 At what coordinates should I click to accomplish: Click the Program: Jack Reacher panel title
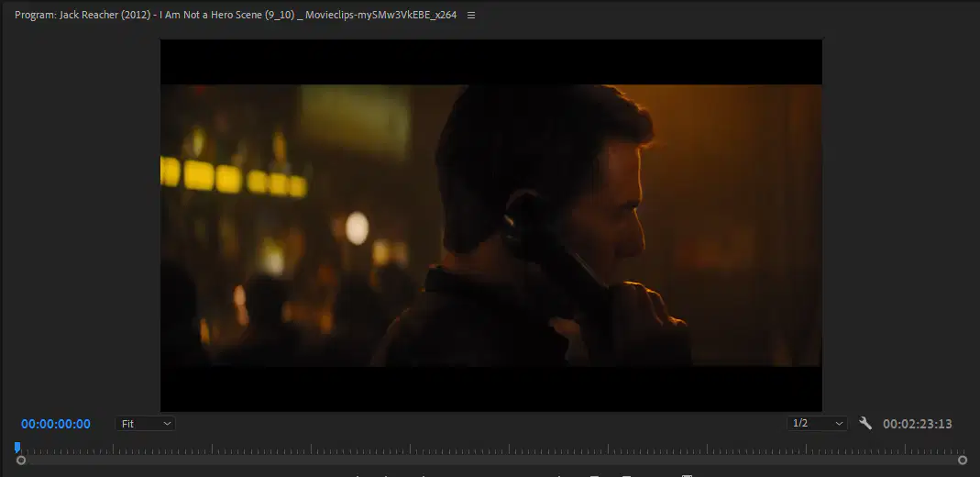pos(236,15)
